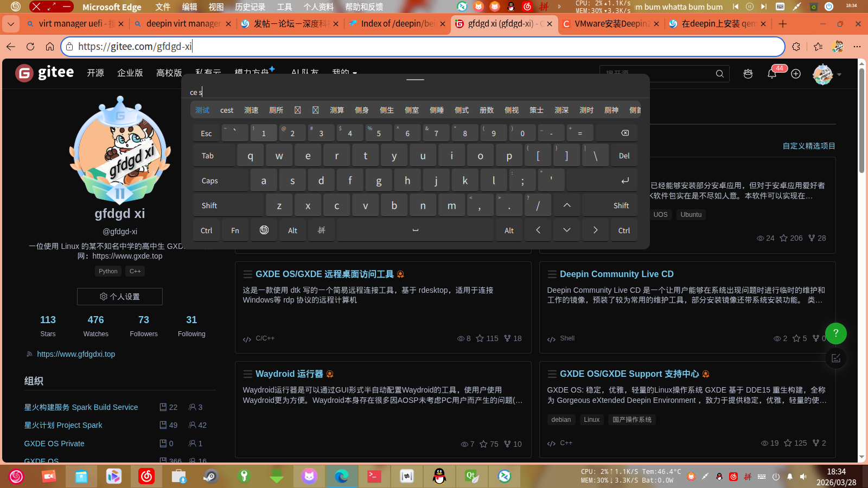View the 73 Followers count
This screenshot has height=488, width=868.
(144, 326)
